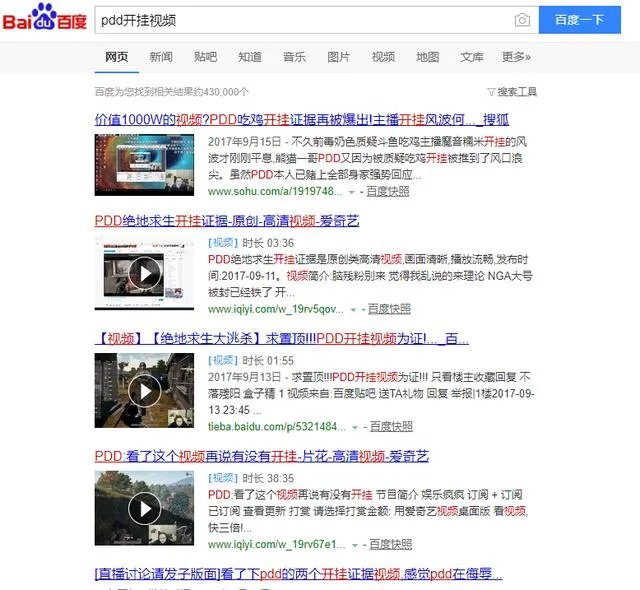Expand the 更多» tab options
Viewport: 640px width, 590px height.
(x=516, y=57)
